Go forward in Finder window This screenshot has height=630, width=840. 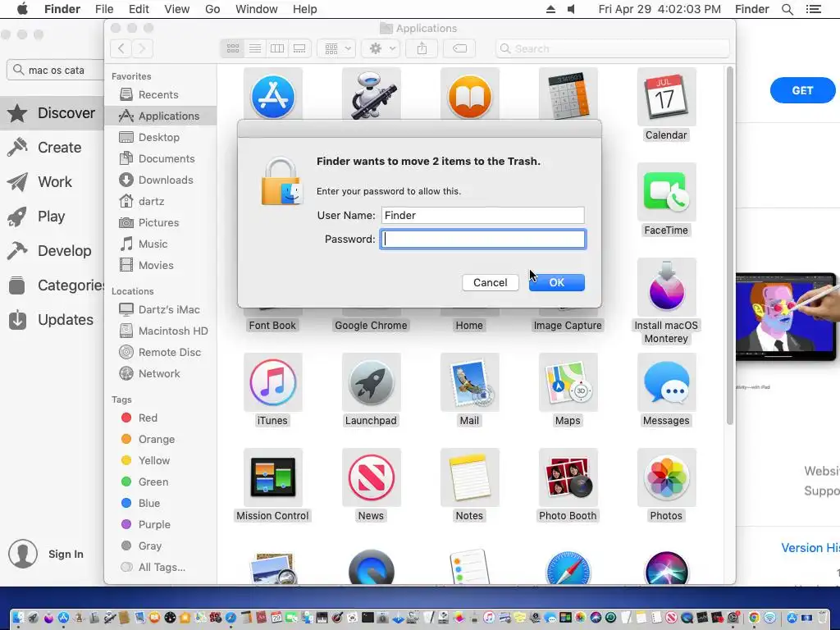[x=142, y=48]
